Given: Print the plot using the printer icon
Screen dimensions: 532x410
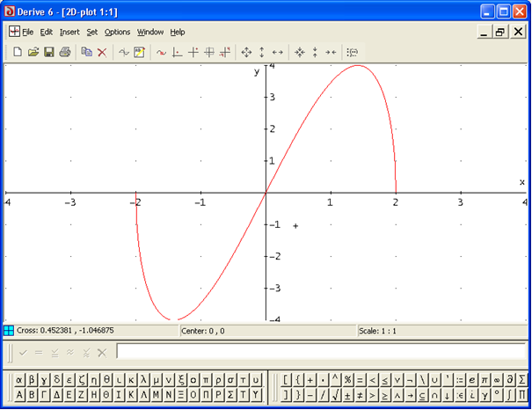Looking at the screenshot, I should (x=65, y=53).
